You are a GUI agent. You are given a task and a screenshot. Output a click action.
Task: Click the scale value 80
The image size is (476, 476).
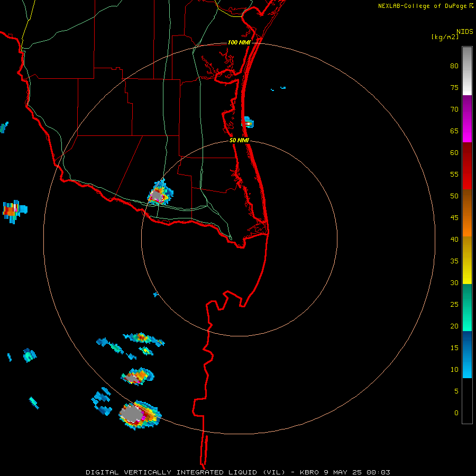pyautogui.click(x=454, y=66)
